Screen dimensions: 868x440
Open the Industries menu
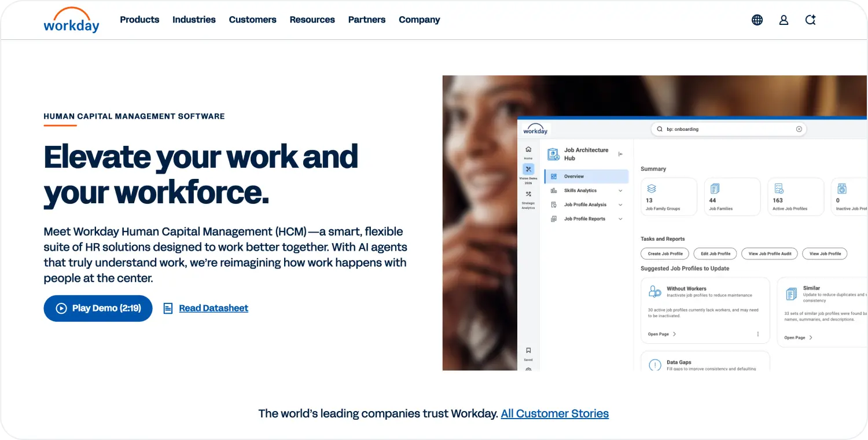pos(194,20)
